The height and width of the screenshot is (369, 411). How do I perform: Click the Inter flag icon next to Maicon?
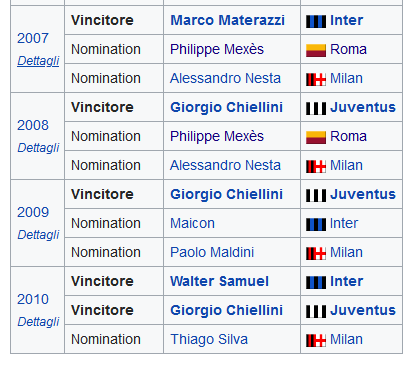pos(316,224)
